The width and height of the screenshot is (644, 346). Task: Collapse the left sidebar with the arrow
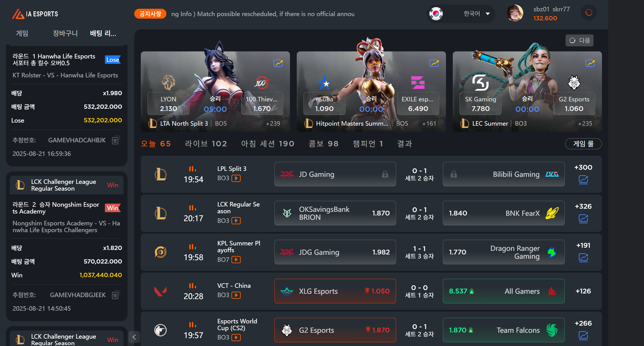[x=134, y=337]
